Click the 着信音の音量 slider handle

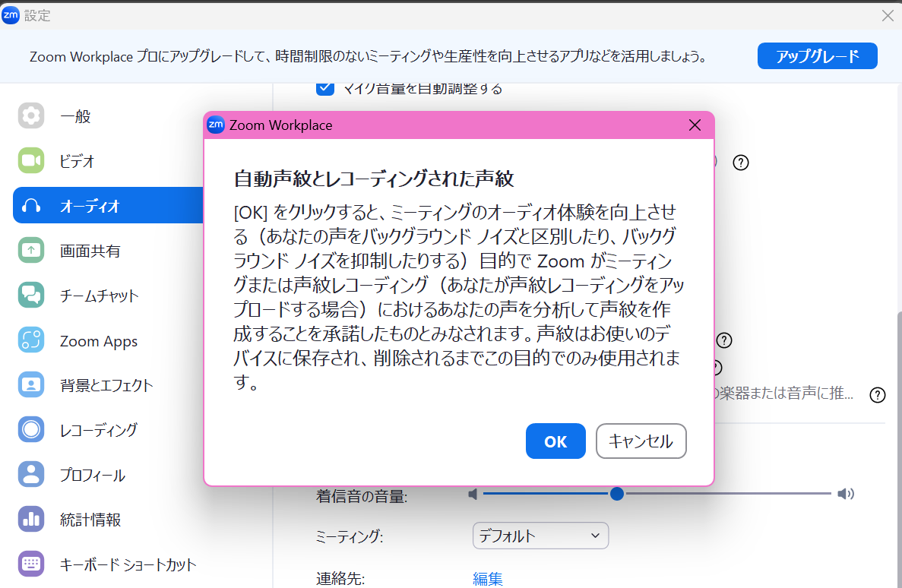tap(617, 494)
